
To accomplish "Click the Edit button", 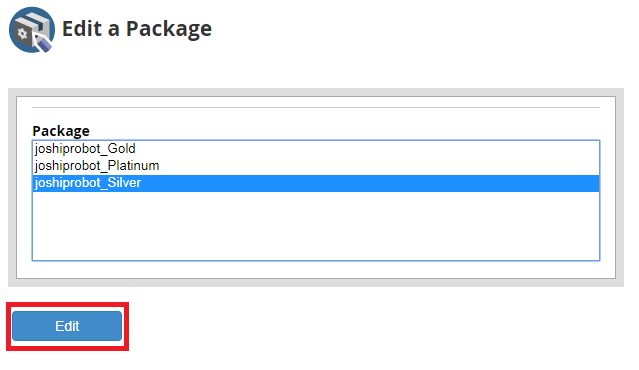I will pos(67,326).
